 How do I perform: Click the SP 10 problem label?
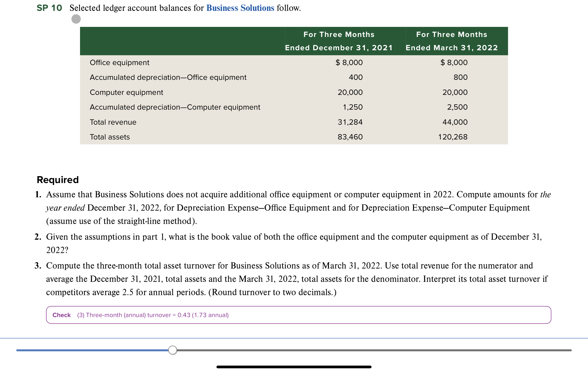click(49, 8)
